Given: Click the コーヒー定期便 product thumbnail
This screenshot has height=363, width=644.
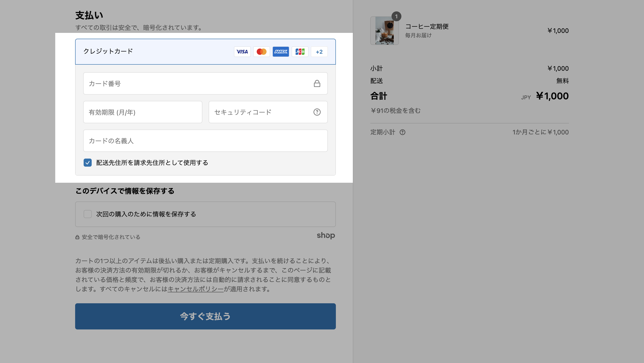Looking at the screenshot, I should click(x=384, y=31).
